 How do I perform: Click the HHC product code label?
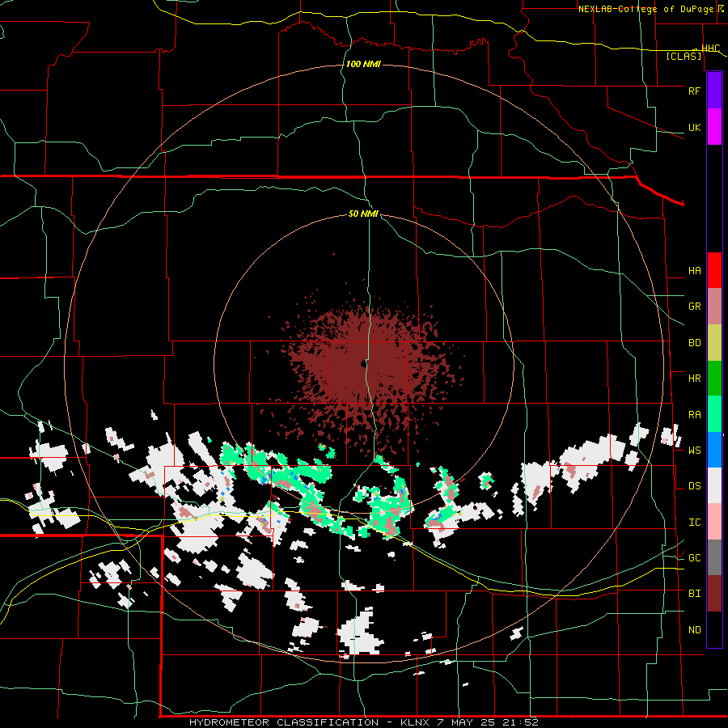(710, 49)
